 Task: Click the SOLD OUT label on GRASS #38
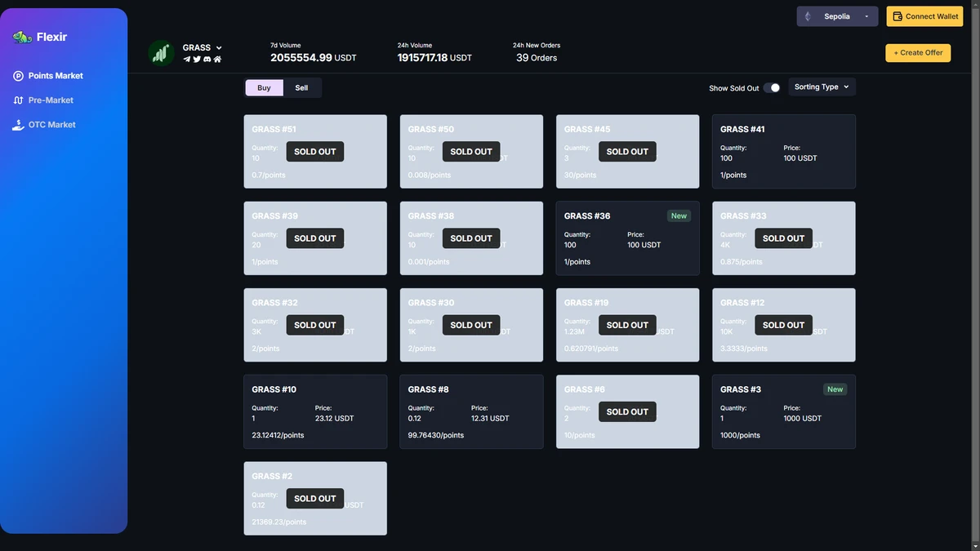point(471,238)
